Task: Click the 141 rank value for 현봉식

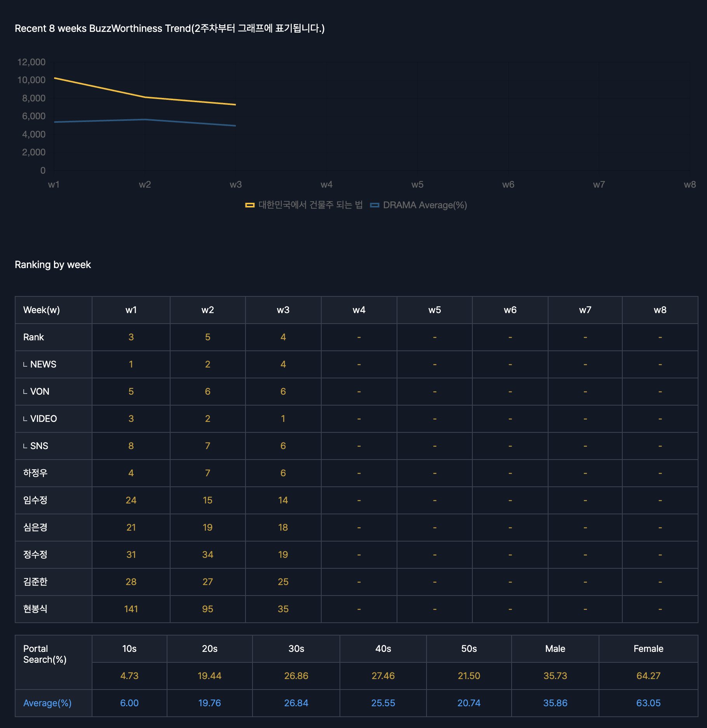Action: [131, 609]
